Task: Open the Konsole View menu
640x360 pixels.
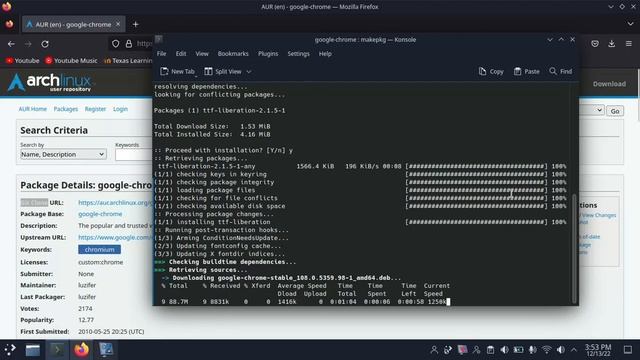Action: point(202,54)
